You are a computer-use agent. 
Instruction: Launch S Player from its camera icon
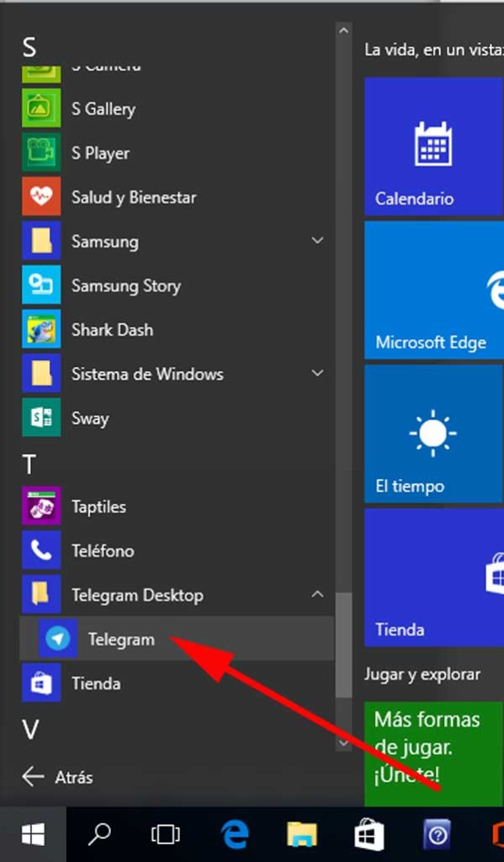[x=41, y=152]
